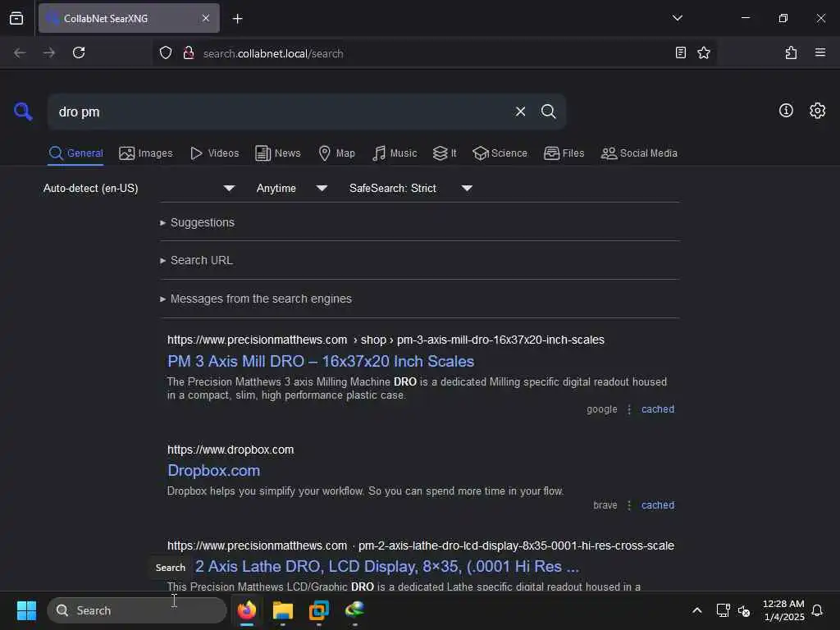Image resolution: width=840 pixels, height=630 pixels.
Task: Close the CollabNet SearXNG tab
Action: [206, 18]
